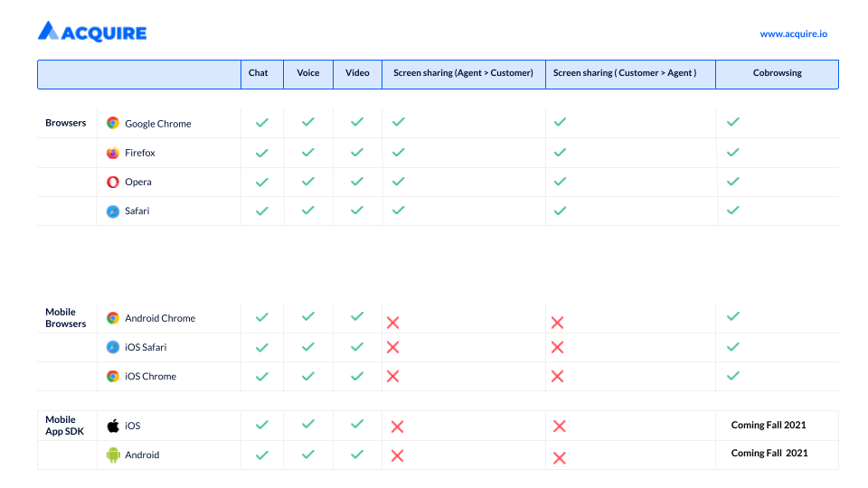This screenshot has width=868, height=488.
Task: Click the Android robot SDK icon
Action: [113, 455]
